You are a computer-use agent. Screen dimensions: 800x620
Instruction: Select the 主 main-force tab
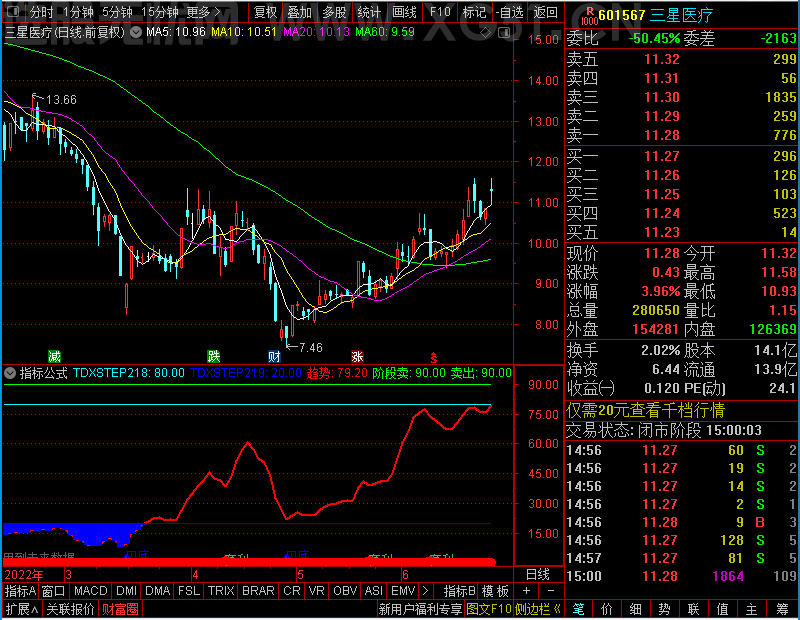tap(752, 609)
